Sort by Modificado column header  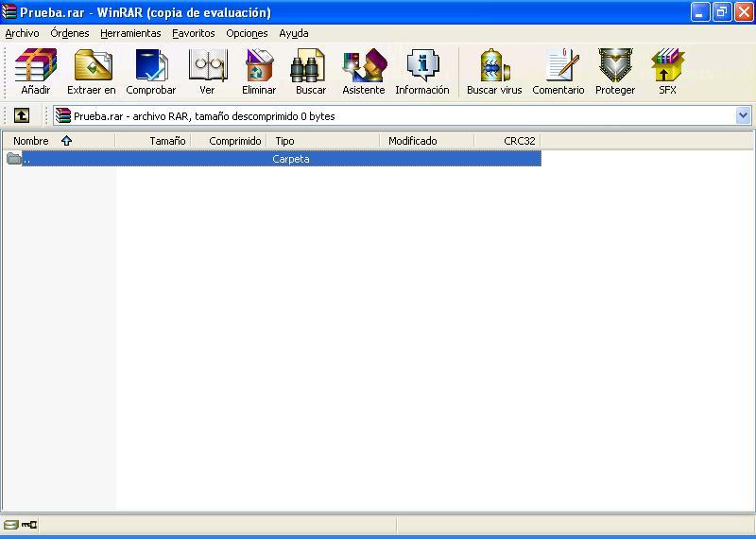click(427, 141)
